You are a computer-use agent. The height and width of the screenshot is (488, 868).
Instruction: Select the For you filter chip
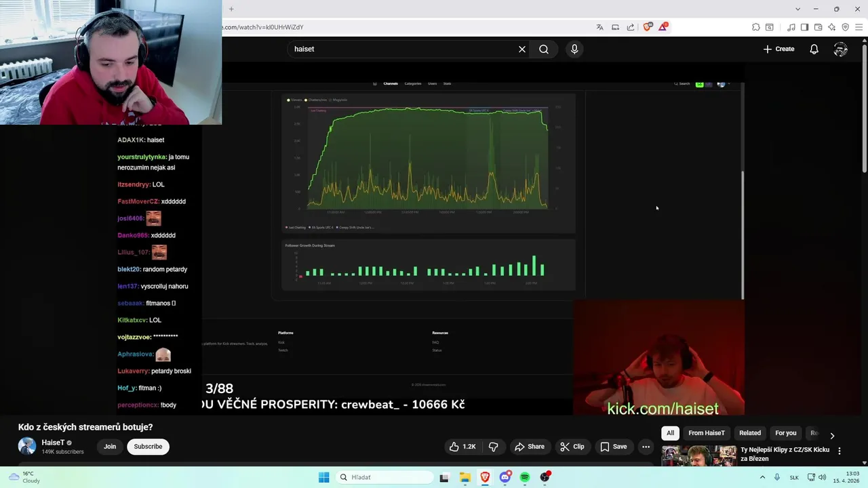click(x=786, y=433)
